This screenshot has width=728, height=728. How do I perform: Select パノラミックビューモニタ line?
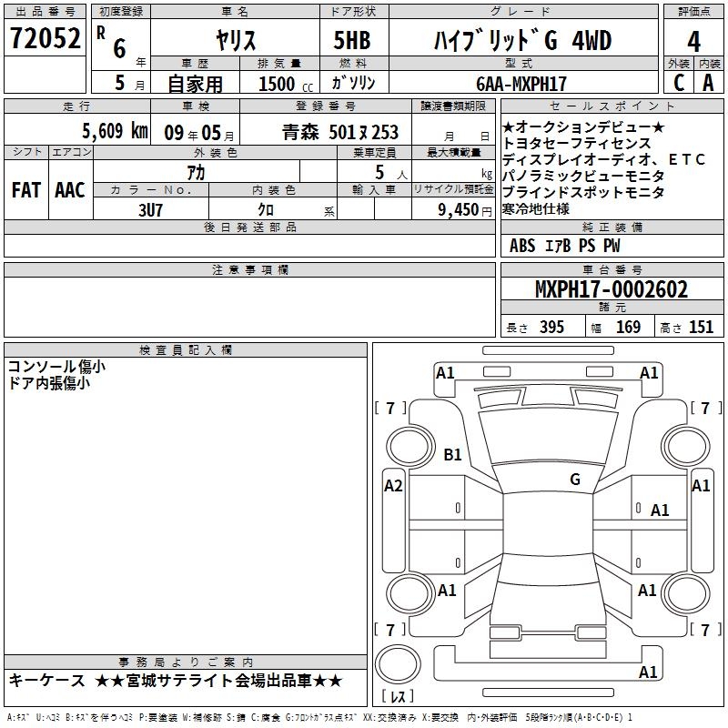click(583, 176)
